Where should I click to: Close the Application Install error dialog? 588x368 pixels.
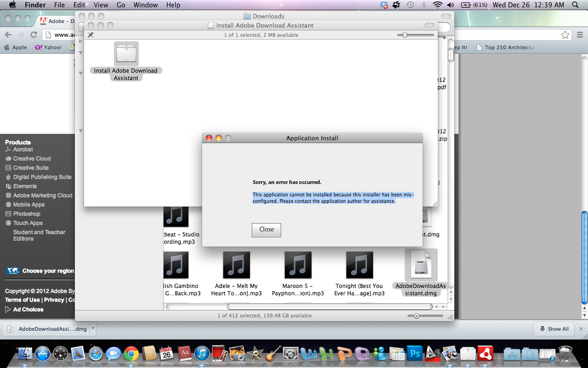(266, 230)
